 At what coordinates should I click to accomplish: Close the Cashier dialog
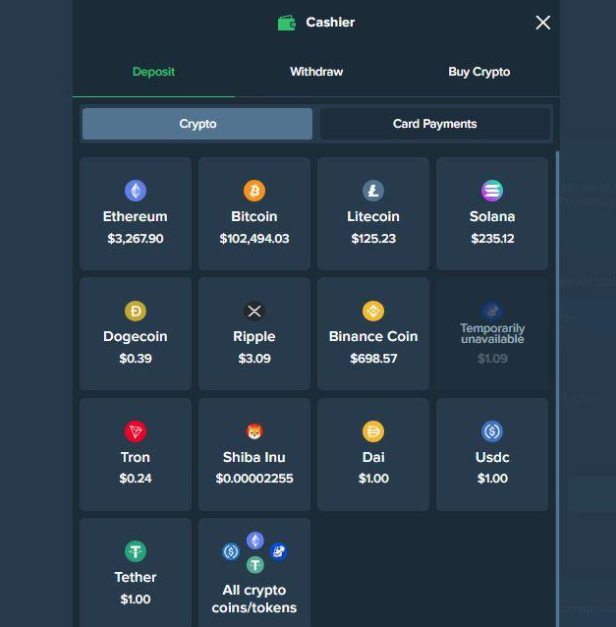[x=543, y=23]
